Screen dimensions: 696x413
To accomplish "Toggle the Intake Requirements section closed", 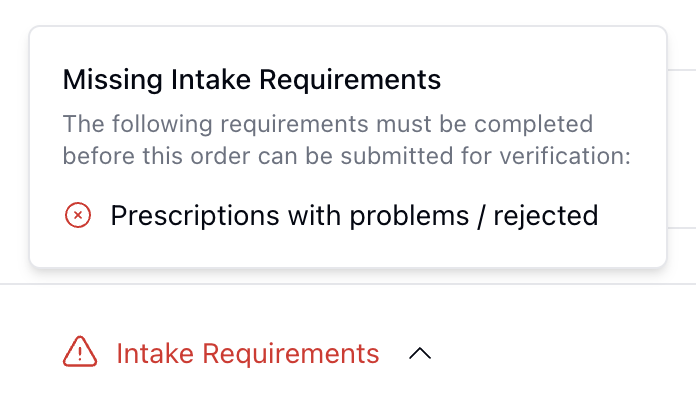I will coord(421,353).
